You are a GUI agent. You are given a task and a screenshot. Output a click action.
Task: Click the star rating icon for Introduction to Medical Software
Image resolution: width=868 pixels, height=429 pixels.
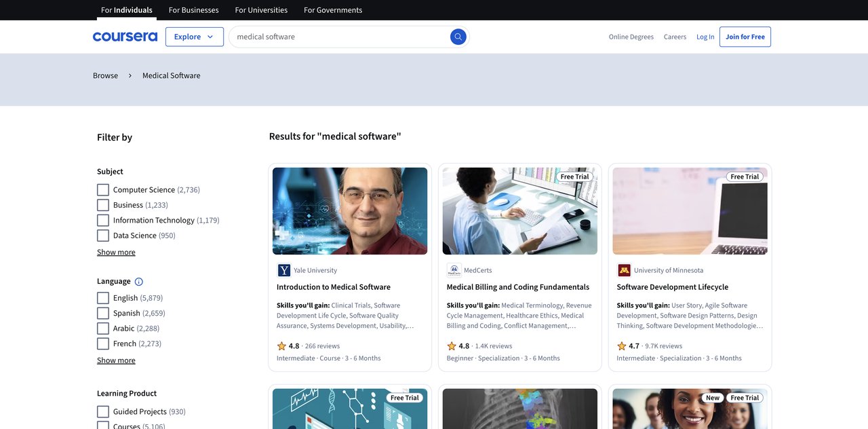(281, 346)
